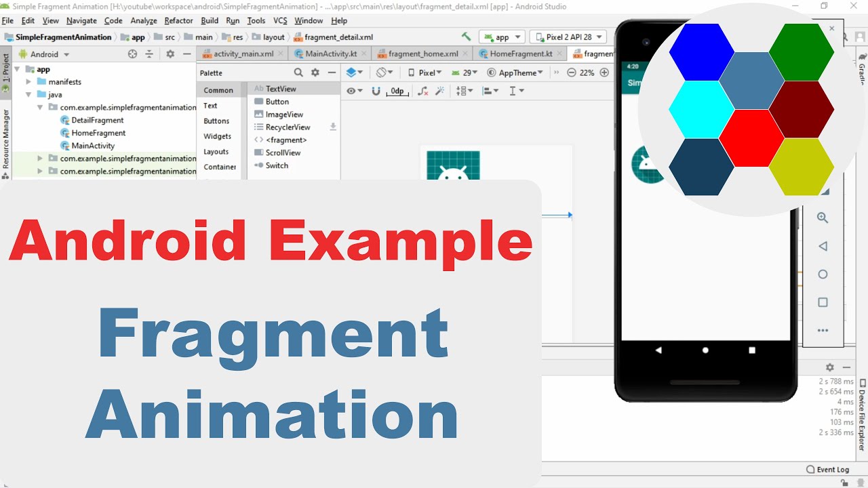Open the Gradle side tool window
This screenshot has height=488, width=868.
coord(862,68)
